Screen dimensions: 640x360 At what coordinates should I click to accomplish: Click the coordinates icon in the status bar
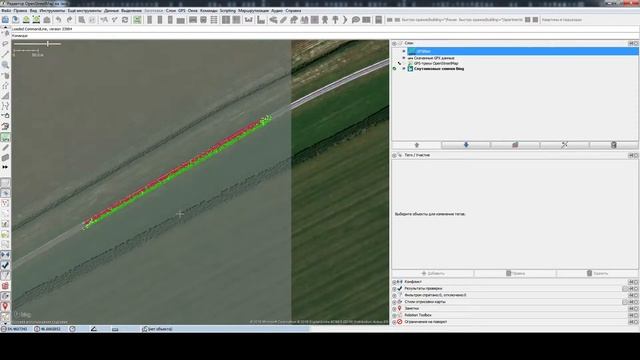tap(4, 329)
